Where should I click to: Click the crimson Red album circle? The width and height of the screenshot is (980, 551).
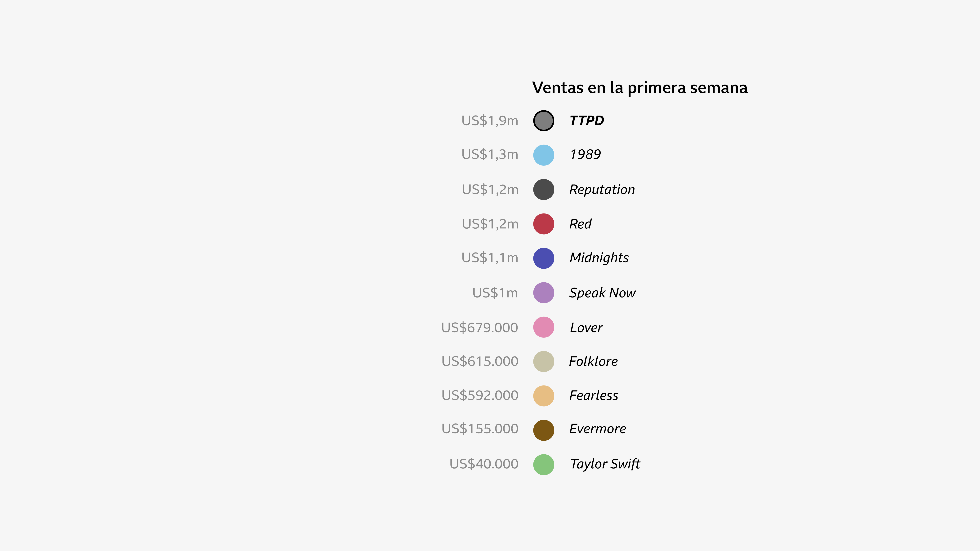tap(544, 224)
